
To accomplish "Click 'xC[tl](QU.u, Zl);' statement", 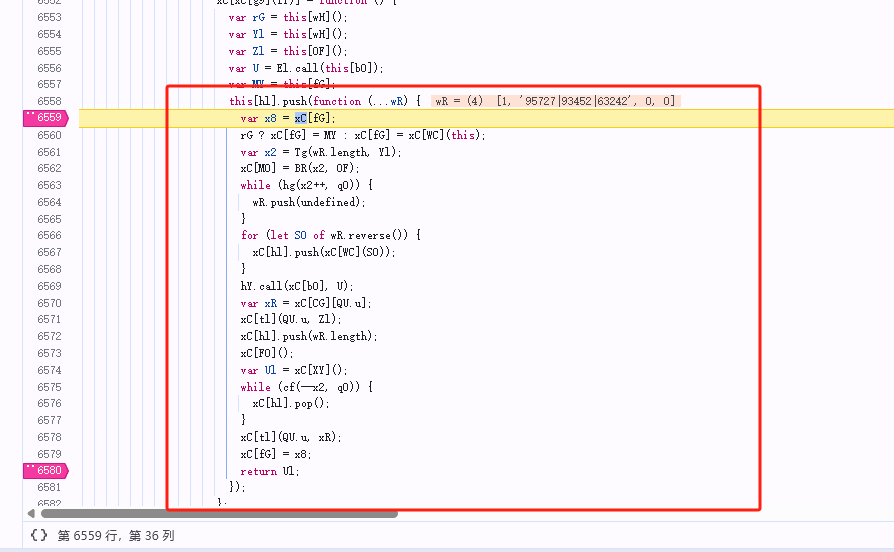I will click(291, 319).
